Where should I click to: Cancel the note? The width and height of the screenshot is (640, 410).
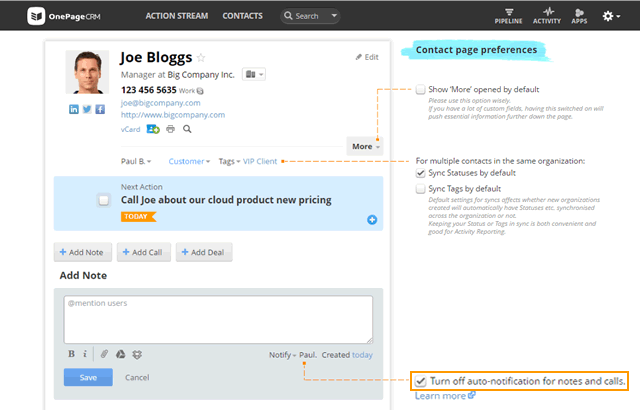pyautogui.click(x=137, y=377)
